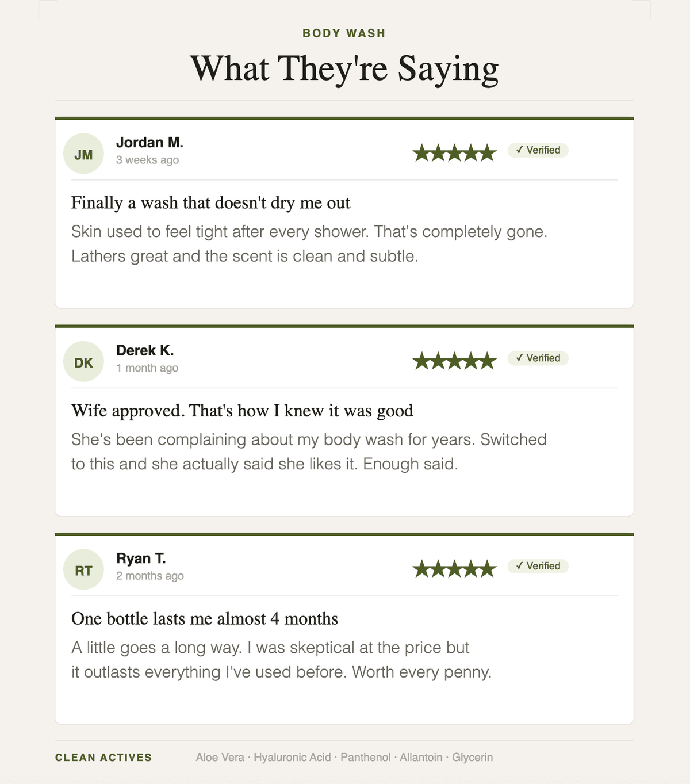Click the Verified badge on Ryan's review

click(538, 566)
